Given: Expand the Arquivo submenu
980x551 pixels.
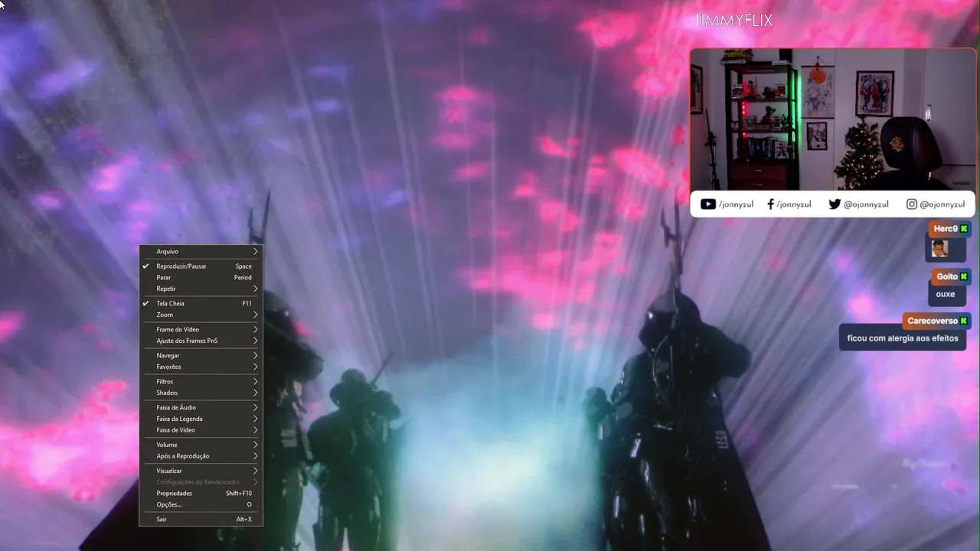Looking at the screenshot, I should coord(201,251).
